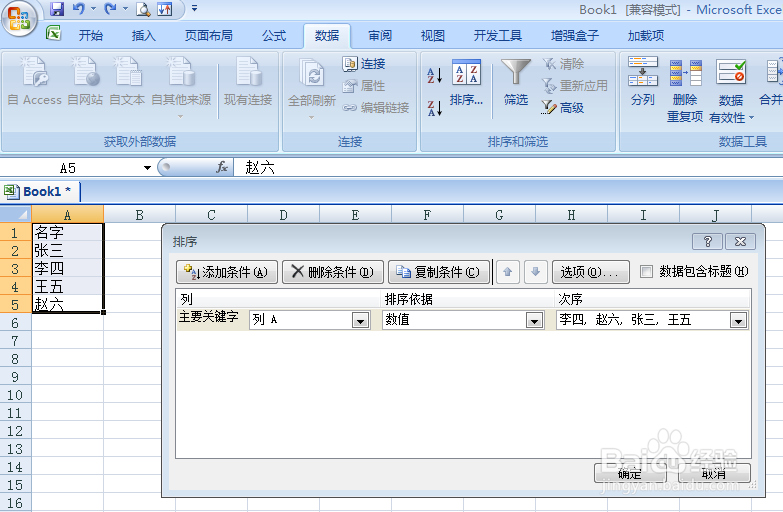Open 高级 advanced filter
Viewport: 783px width, 512px height.
563,107
